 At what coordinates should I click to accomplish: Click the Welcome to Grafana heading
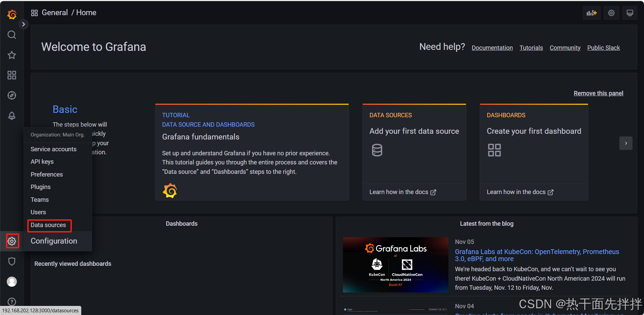tap(94, 47)
